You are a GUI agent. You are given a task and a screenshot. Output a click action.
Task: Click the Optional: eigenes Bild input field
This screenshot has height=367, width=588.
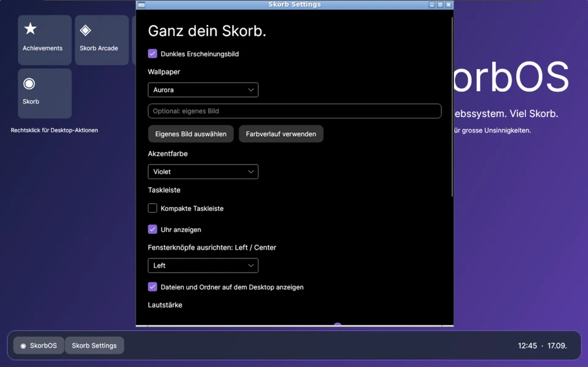(x=295, y=111)
